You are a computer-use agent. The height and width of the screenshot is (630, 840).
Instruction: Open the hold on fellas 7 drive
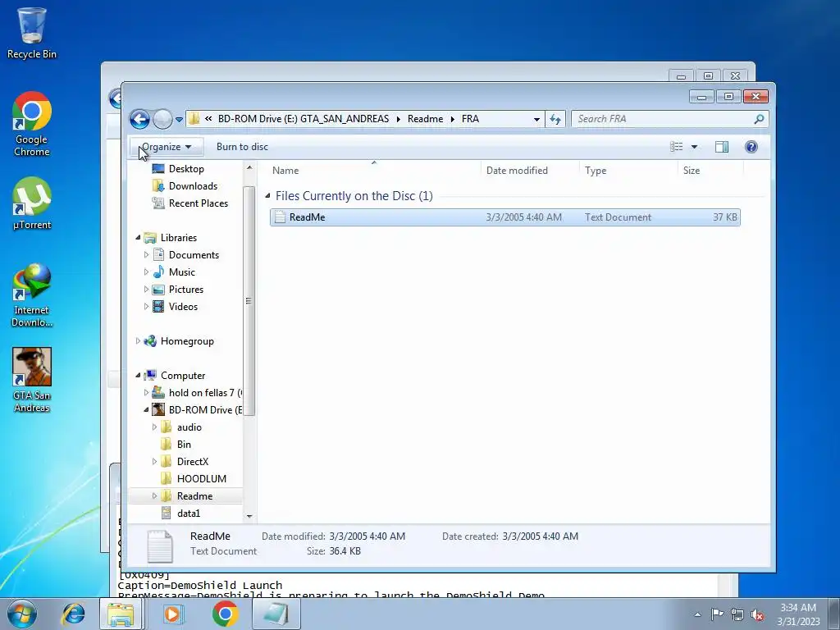(204, 393)
